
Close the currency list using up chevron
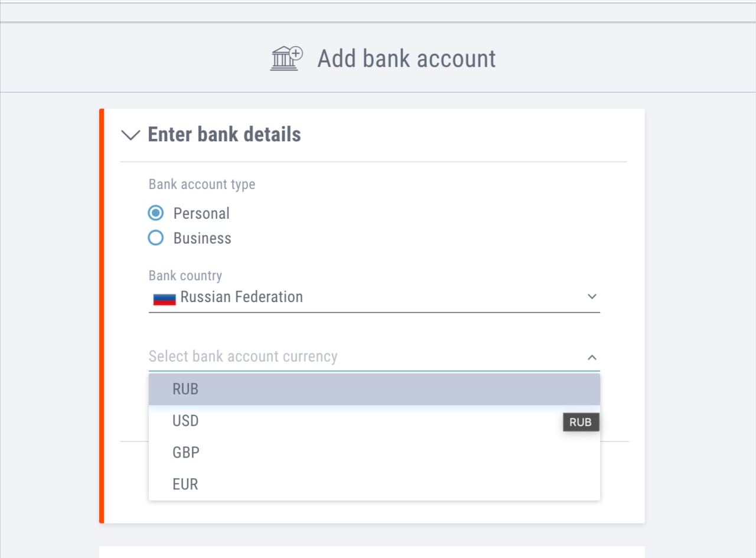tap(592, 357)
